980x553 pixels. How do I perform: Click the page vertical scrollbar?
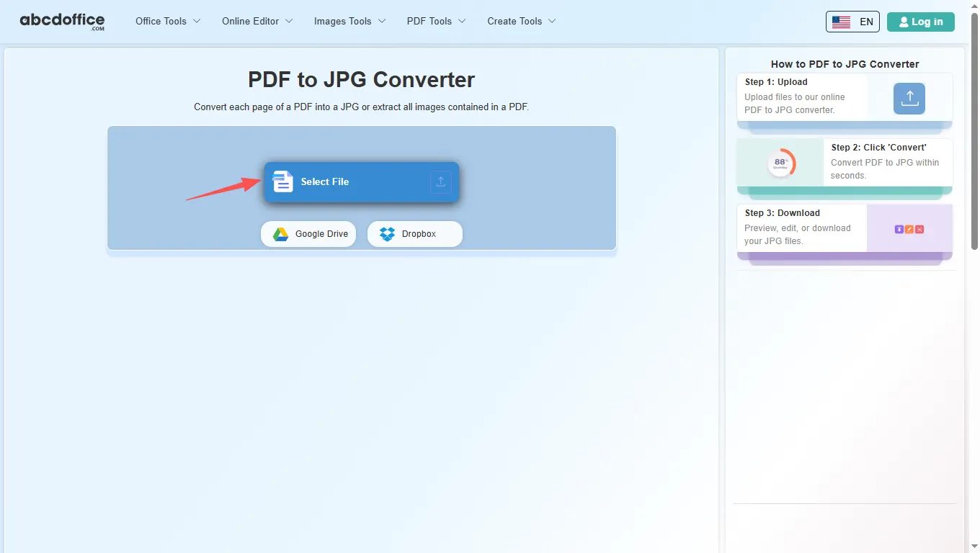(x=974, y=130)
